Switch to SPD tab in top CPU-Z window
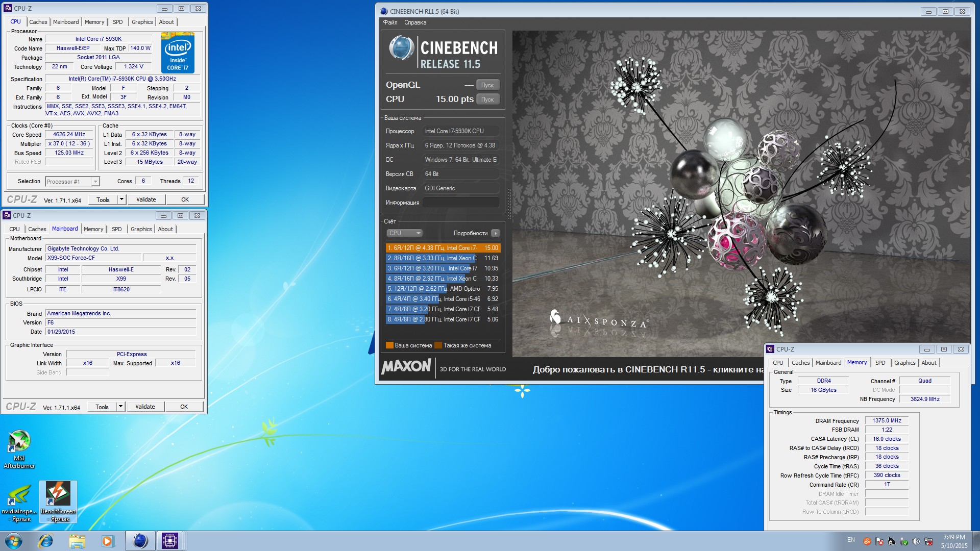The image size is (980, 551). 117,22
